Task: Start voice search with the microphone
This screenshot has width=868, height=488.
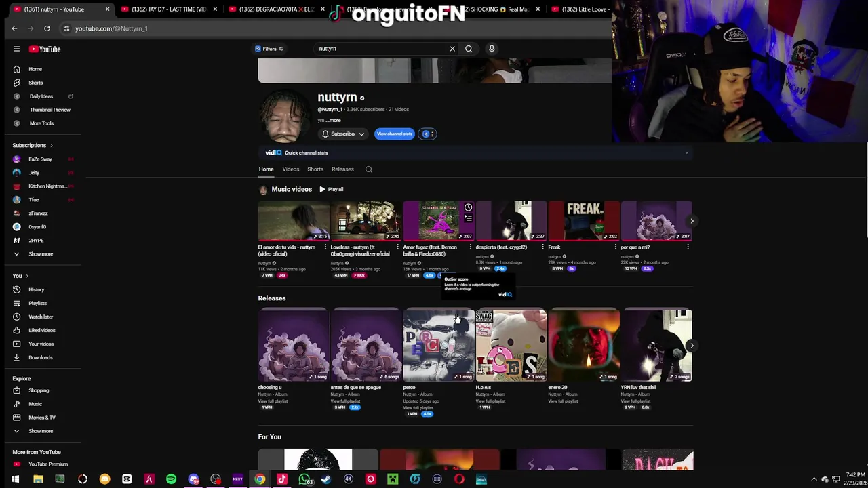Action: (x=492, y=49)
